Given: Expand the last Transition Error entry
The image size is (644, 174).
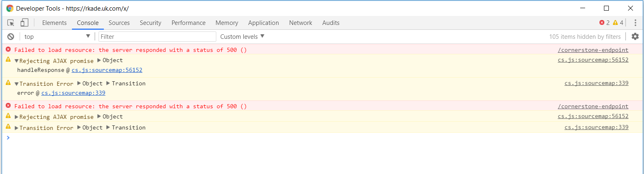Looking at the screenshot, I should point(16,128).
